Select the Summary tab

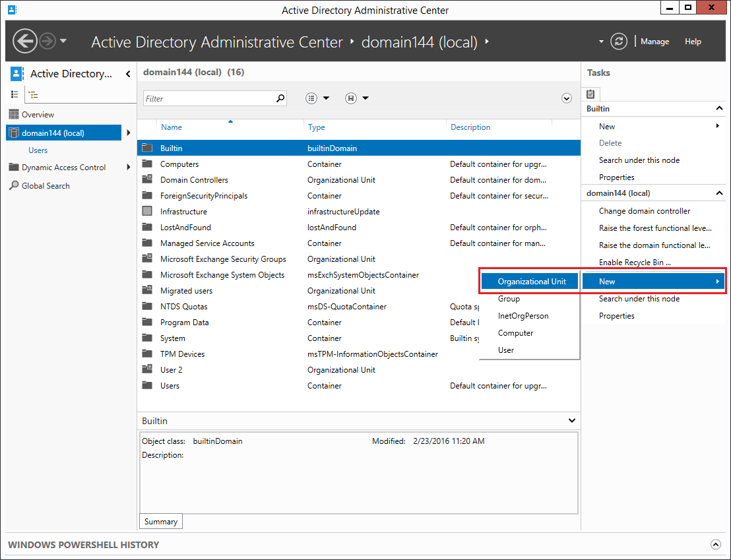point(161,521)
